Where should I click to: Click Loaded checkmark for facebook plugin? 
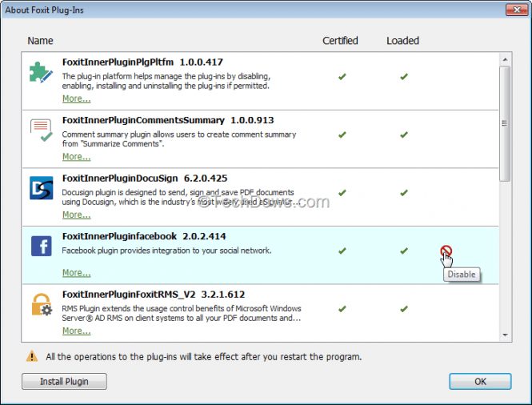click(404, 251)
